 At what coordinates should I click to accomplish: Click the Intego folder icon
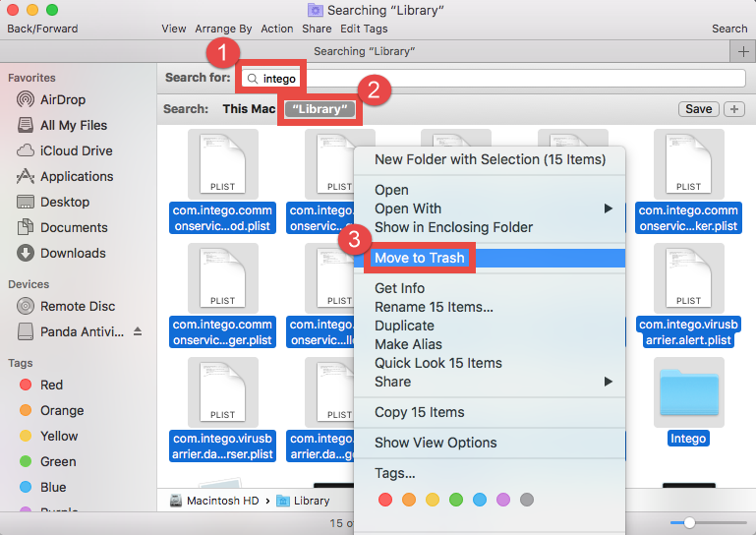pyautogui.click(x=688, y=392)
